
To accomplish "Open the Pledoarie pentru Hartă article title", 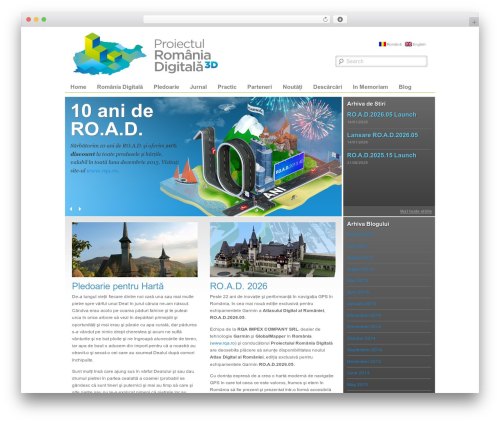I will click(x=118, y=286).
